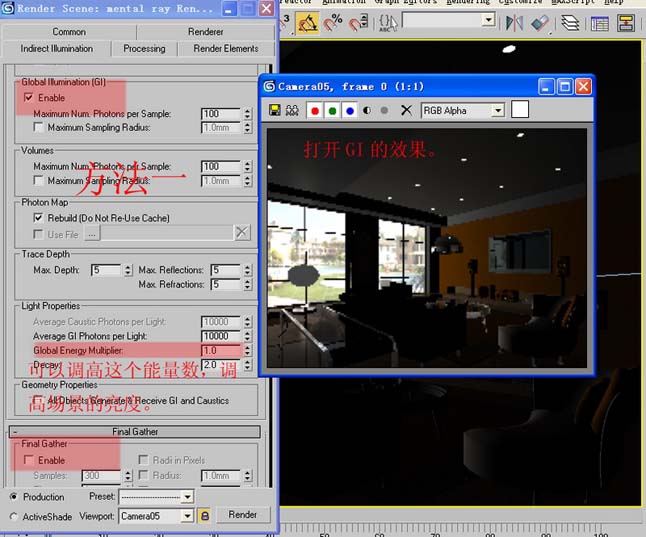Screen dimensions: 646x537
Task: Select the Mirror tool
Action: point(515,23)
